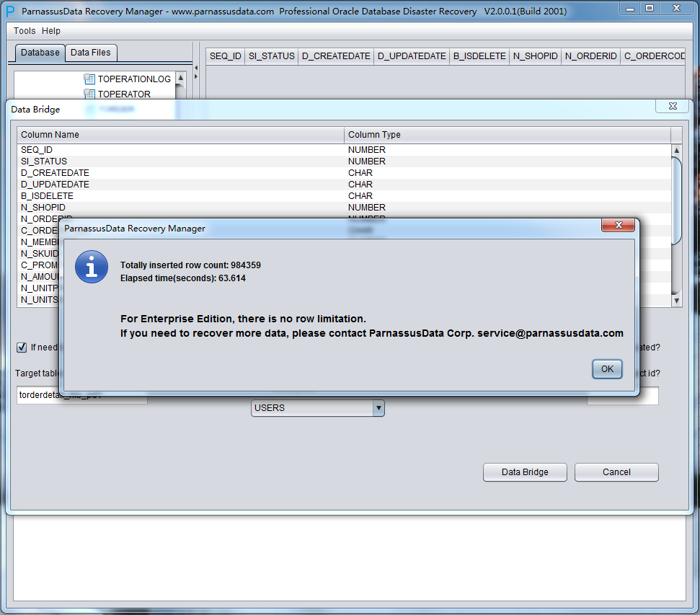Open the Help menu
This screenshot has width=700, height=615.
pos(51,31)
